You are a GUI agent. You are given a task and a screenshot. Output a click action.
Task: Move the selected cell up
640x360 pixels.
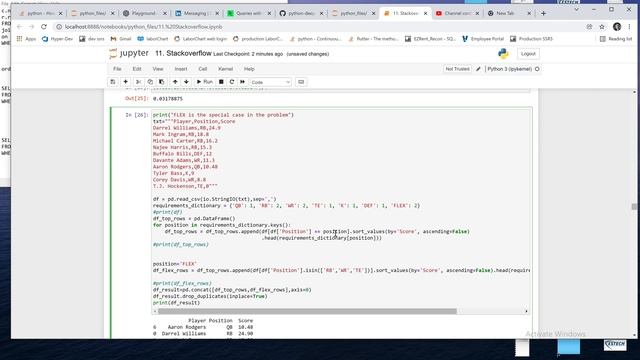click(175, 82)
